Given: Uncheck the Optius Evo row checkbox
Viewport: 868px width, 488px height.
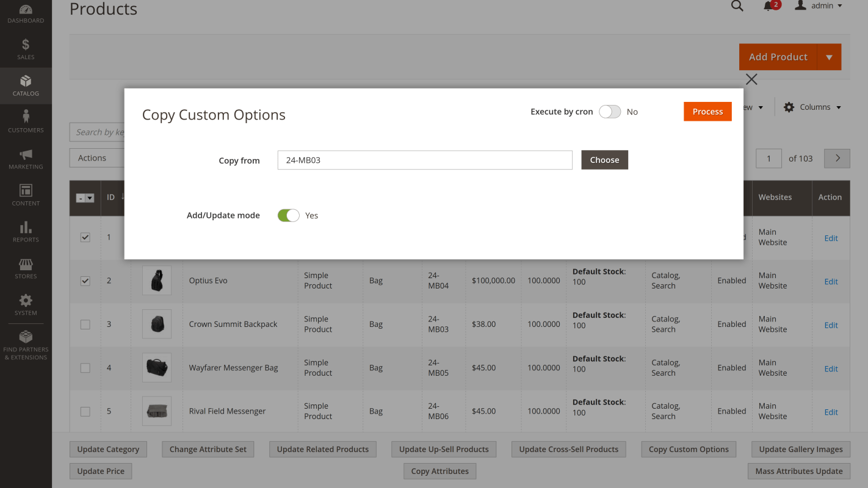Looking at the screenshot, I should (85, 281).
